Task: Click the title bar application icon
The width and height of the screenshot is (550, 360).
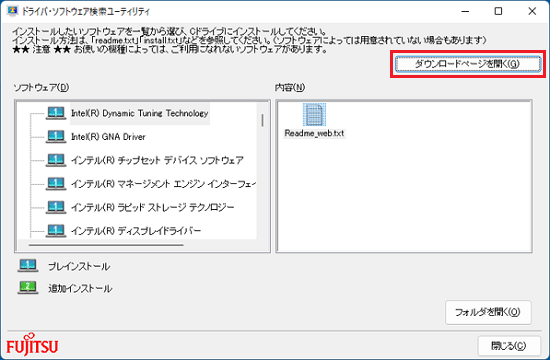Action: pyautogui.click(x=13, y=11)
